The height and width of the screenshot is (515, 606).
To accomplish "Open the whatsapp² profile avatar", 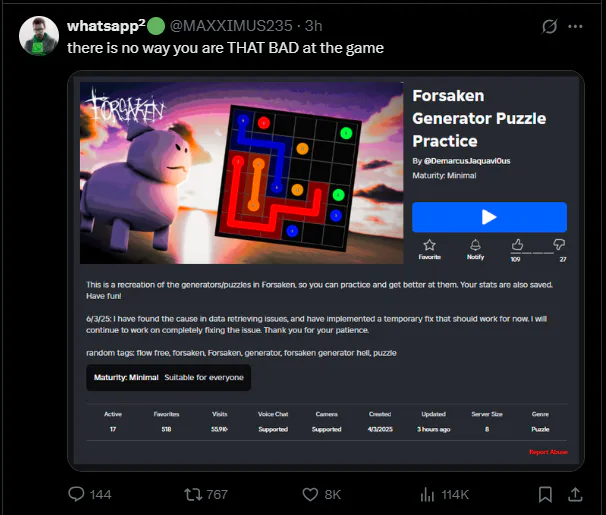I will 39,36.
